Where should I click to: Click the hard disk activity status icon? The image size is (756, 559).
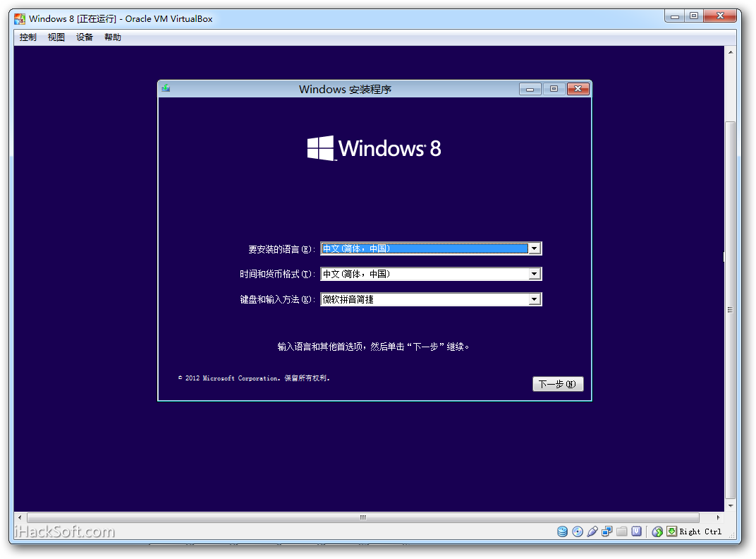(562, 531)
